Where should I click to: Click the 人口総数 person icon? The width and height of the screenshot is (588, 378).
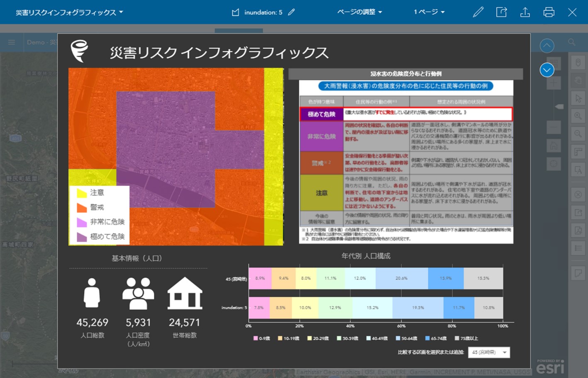pos(92,293)
